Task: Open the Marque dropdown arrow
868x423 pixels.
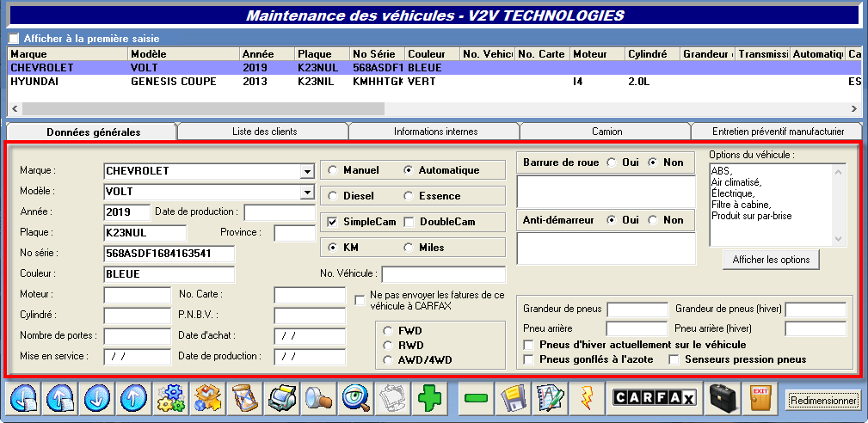Action: click(x=308, y=172)
